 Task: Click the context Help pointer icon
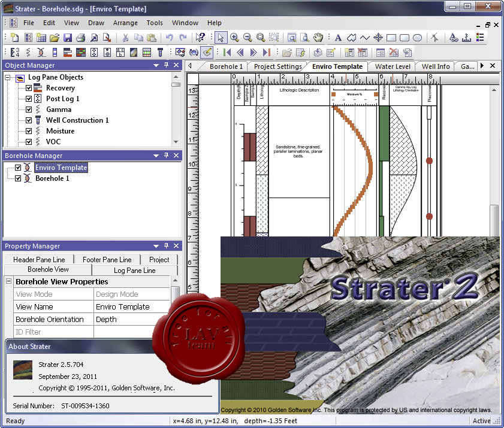(x=200, y=38)
